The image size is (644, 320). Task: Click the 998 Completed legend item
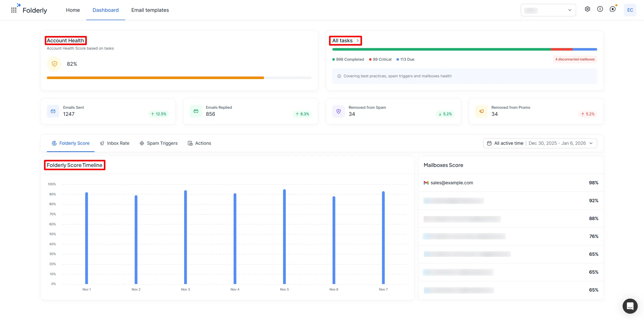348,59
